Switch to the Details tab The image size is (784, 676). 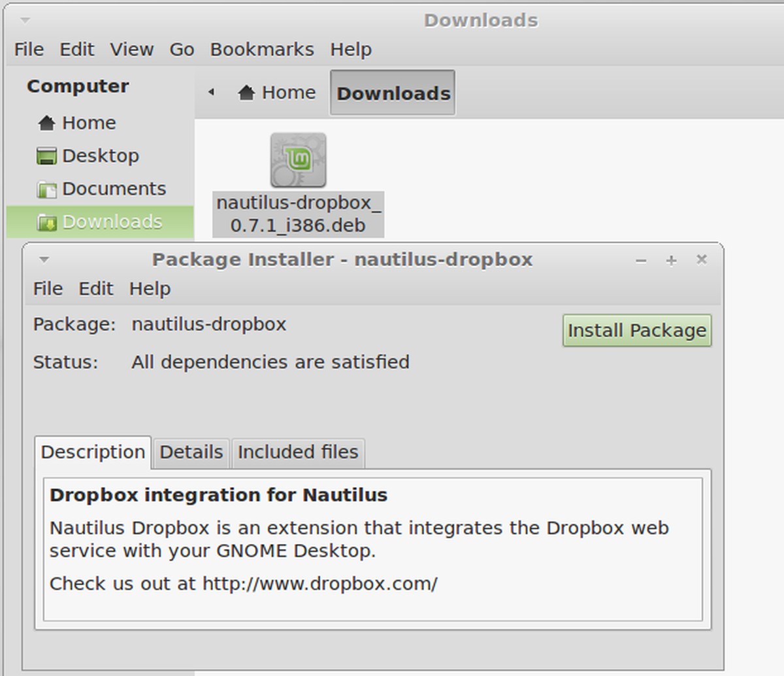(191, 452)
